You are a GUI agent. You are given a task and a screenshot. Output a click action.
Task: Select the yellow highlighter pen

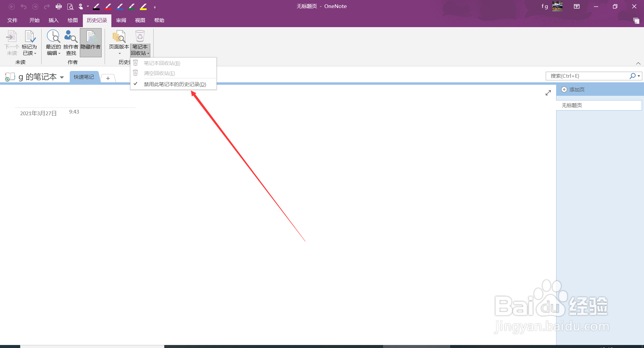pos(143,7)
